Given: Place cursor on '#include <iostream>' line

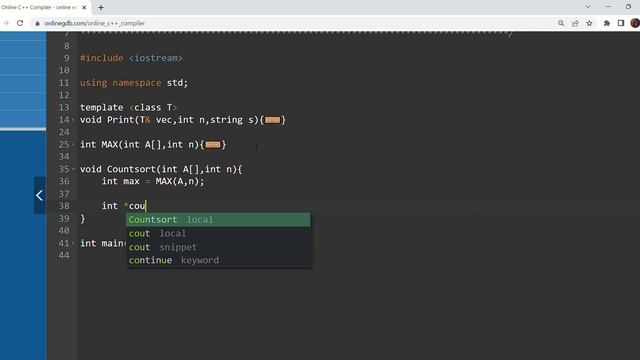Looking at the screenshot, I should 131,58.
